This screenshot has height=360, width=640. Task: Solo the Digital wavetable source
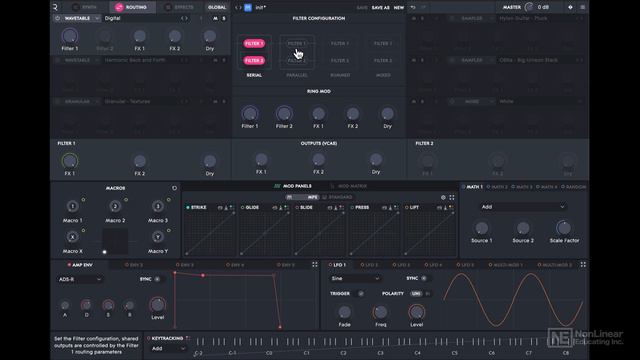pos(224,18)
